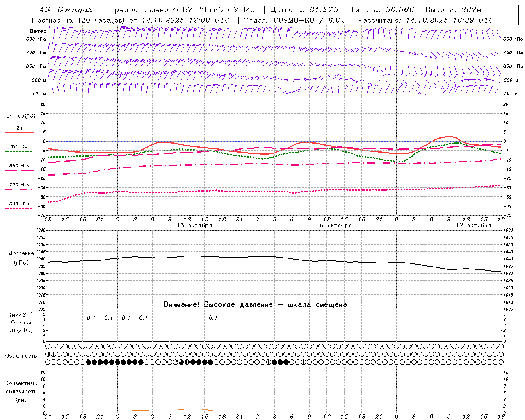Click the 500 гПа entry in the temperature legend
Viewport: 525px width, 420px height.
(19, 204)
